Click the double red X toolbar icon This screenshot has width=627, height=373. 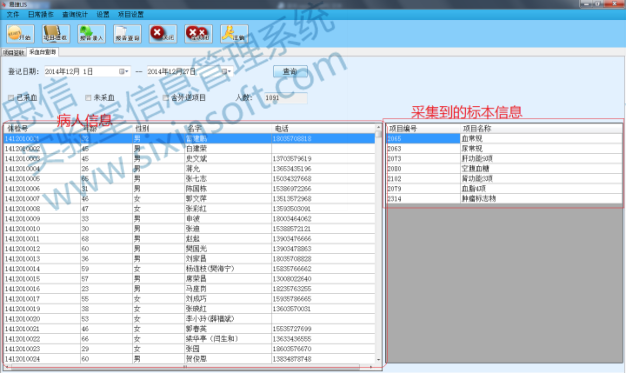(x=198, y=34)
